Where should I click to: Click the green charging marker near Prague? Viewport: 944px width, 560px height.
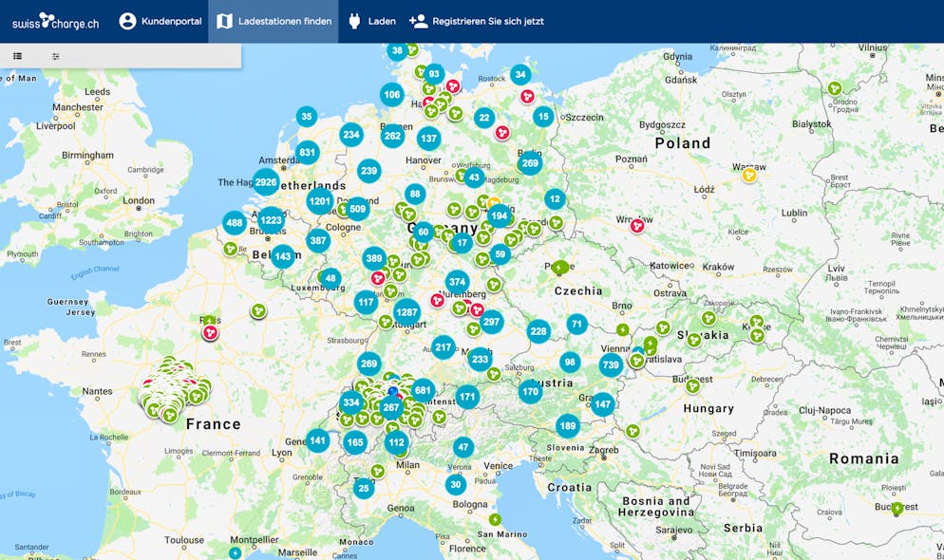(x=560, y=267)
